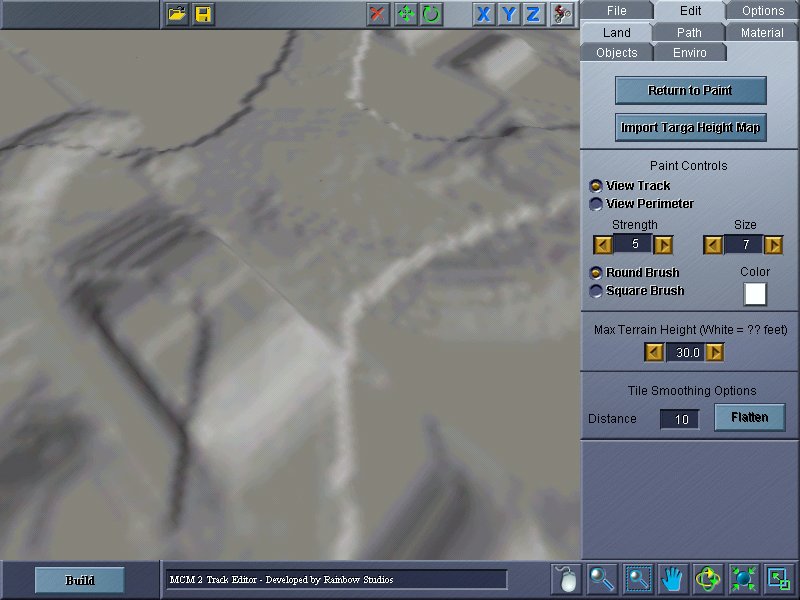Select the Path sub-tab
The height and width of the screenshot is (600, 800).
tap(689, 33)
